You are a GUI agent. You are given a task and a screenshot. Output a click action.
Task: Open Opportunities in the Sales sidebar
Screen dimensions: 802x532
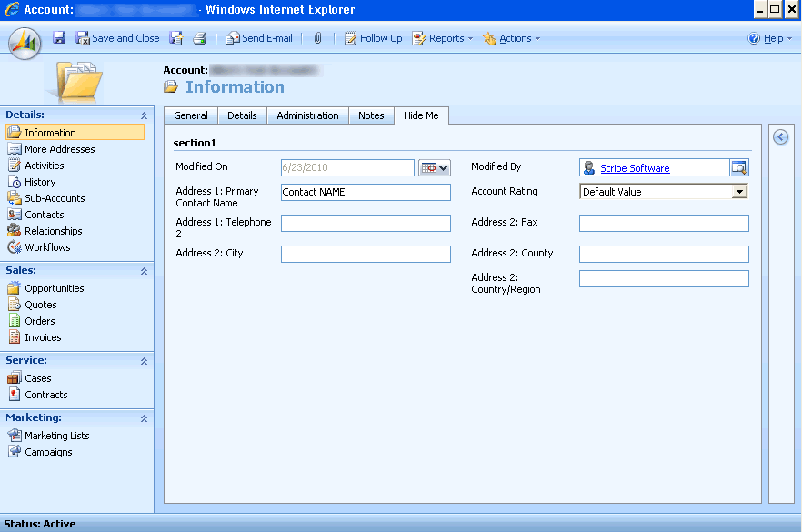(x=54, y=288)
